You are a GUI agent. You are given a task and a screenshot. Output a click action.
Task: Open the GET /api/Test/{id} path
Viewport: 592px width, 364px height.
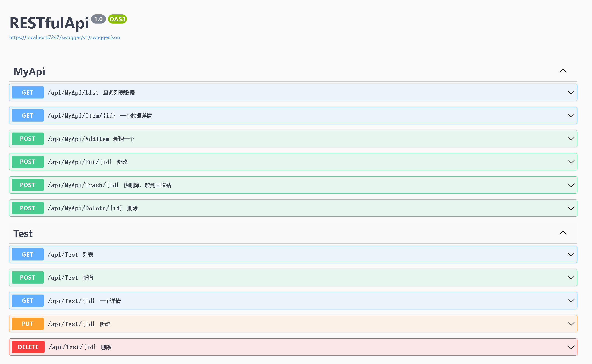tap(71, 301)
